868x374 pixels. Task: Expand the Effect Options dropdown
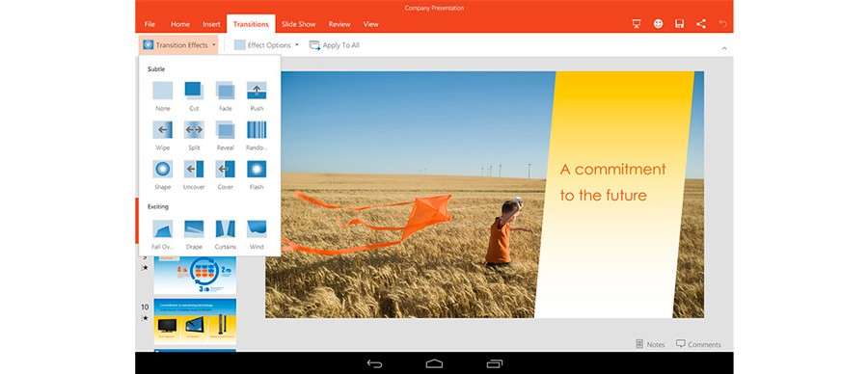[266, 44]
